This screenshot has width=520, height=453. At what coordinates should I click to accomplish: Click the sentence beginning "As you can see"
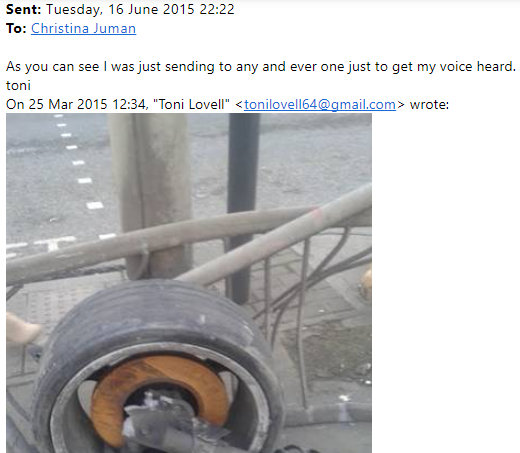click(261, 67)
